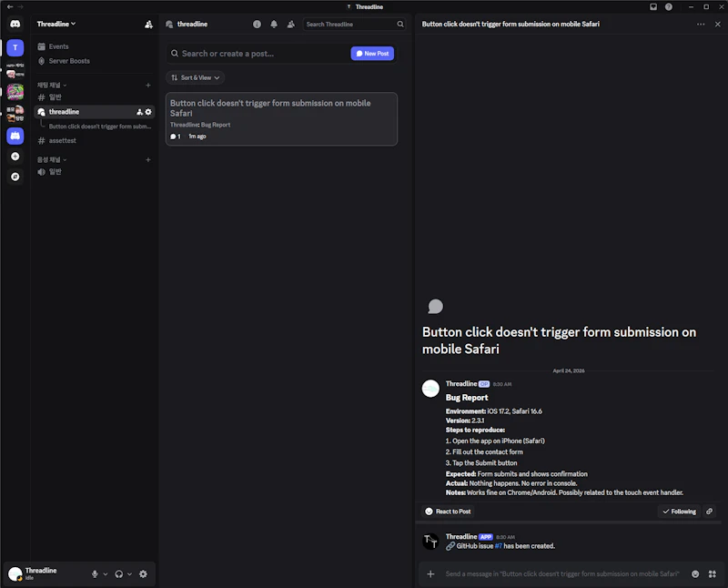Click the Threadline OP author name
Screen dimensions: 728x588
click(x=461, y=383)
